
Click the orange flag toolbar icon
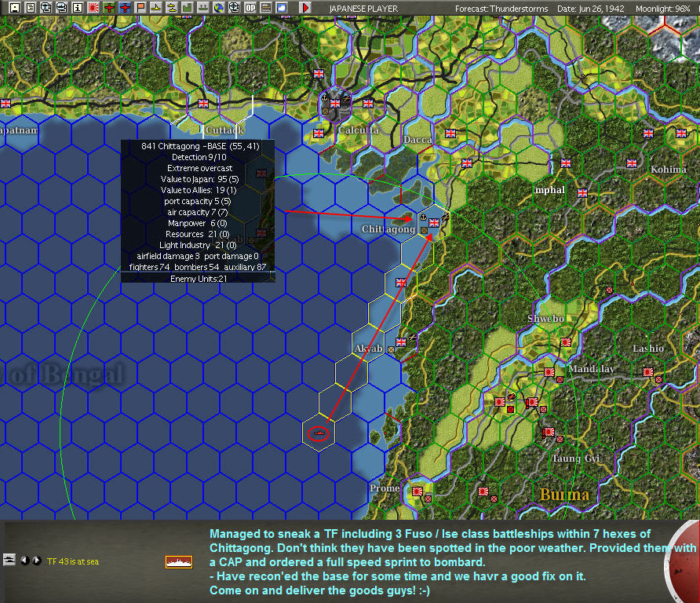140,7
